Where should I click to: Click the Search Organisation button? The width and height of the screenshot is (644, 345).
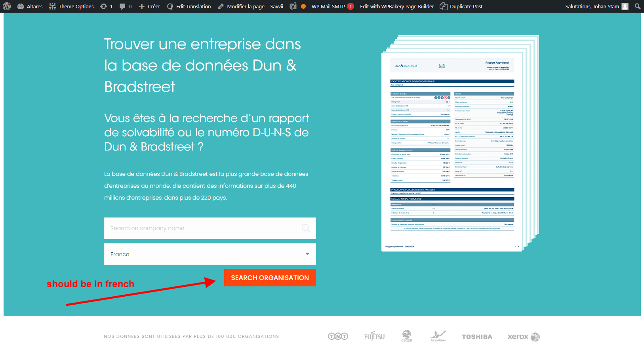coord(270,278)
